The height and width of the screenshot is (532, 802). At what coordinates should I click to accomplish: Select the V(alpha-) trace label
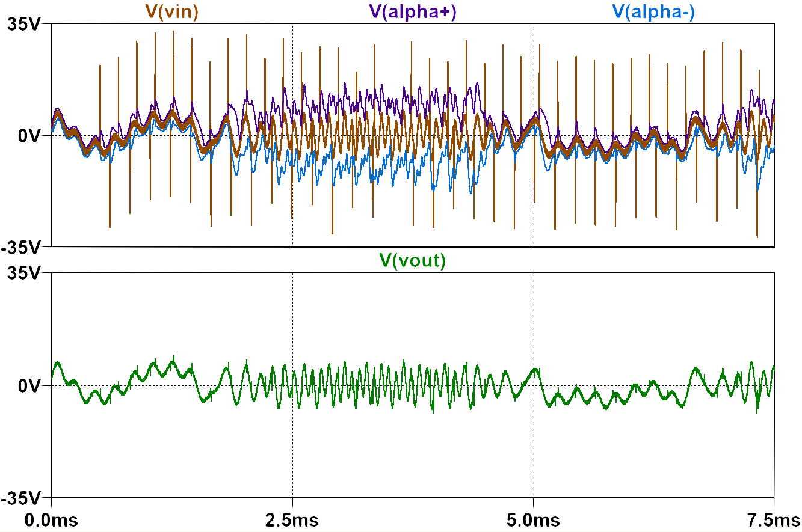[653, 12]
